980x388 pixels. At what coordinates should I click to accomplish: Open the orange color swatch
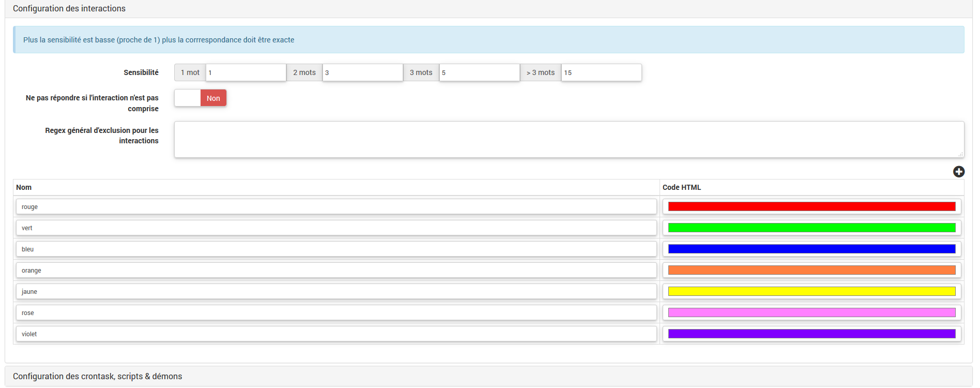click(811, 271)
